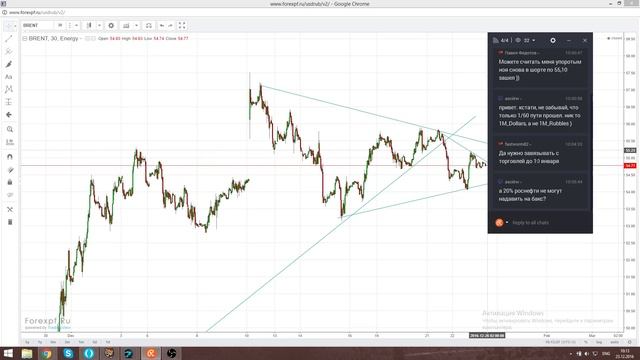Expand the indicators dropdown arrow
The width and height of the screenshot is (640, 360).
pyautogui.click(x=136, y=25)
